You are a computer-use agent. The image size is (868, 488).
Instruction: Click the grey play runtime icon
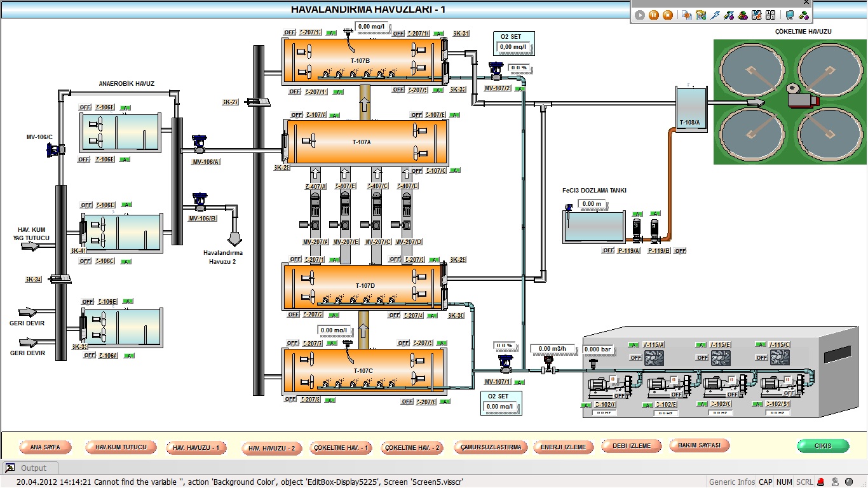(640, 15)
